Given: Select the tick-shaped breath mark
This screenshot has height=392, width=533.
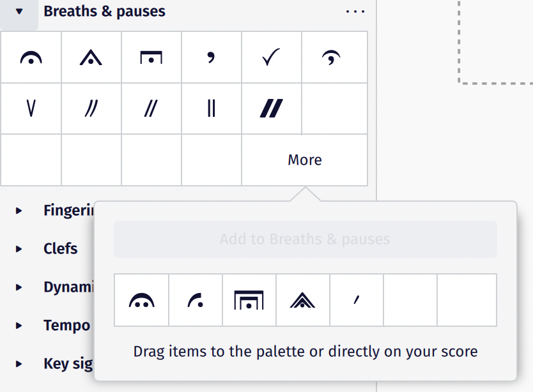Looking at the screenshot, I should 272,57.
